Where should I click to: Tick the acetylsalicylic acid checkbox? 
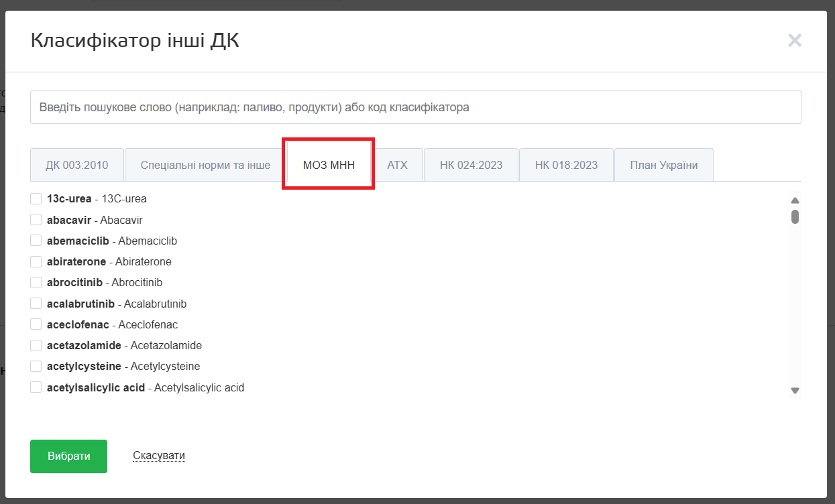[36, 387]
